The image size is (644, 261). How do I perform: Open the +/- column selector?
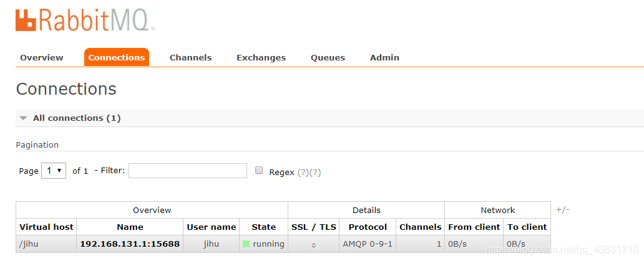coord(563,210)
